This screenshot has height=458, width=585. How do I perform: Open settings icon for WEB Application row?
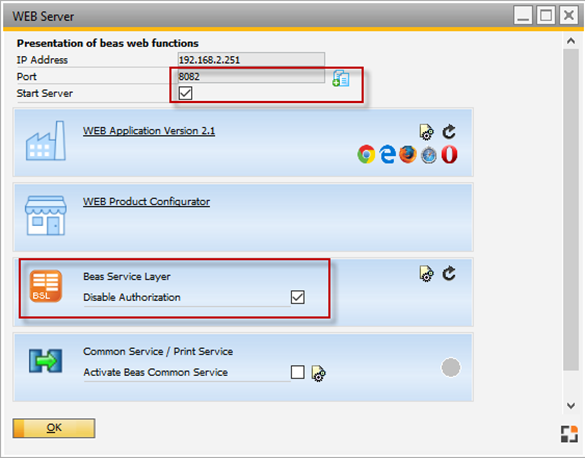(x=426, y=132)
